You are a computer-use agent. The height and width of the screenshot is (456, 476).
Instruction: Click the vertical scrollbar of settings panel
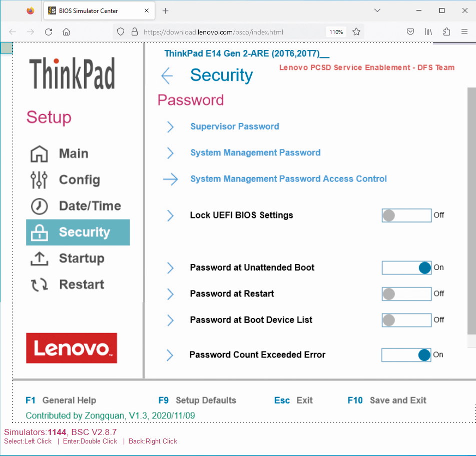(471, 211)
